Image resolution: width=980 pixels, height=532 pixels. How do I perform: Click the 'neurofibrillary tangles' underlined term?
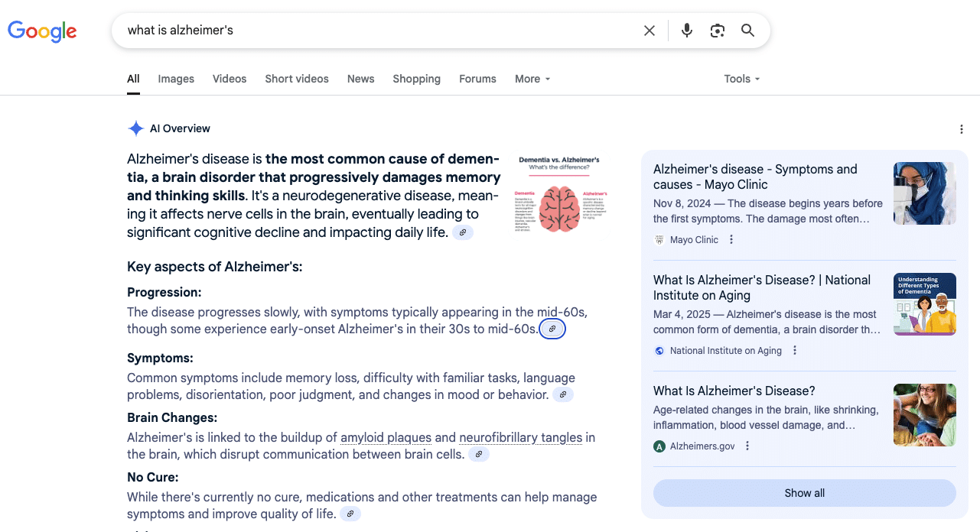pos(521,438)
